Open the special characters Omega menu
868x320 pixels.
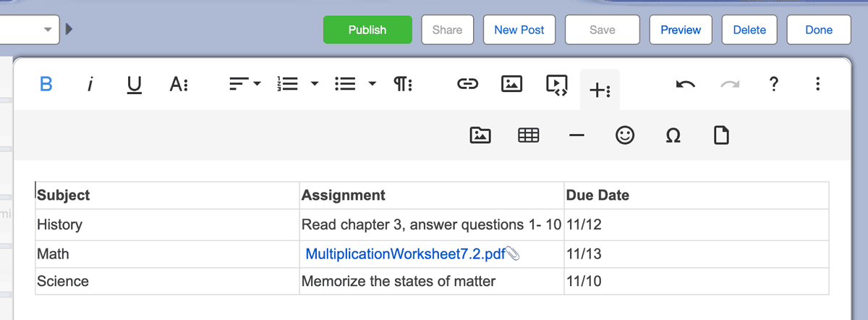(673, 135)
